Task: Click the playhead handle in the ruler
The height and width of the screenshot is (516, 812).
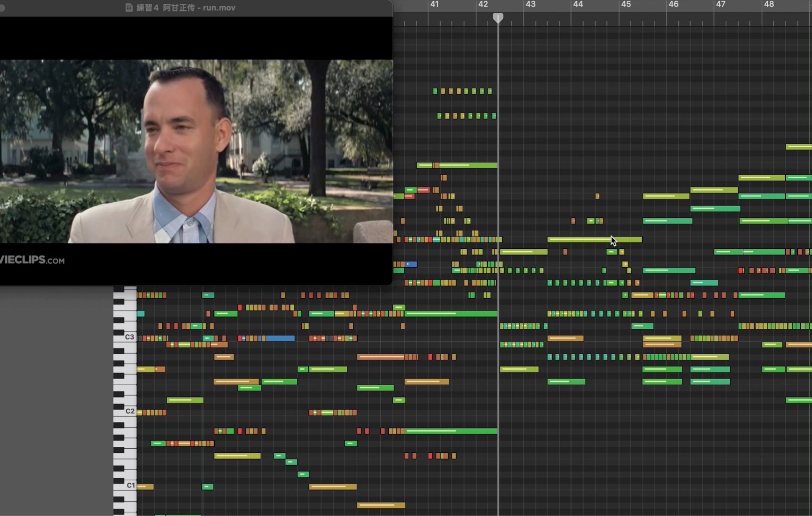Action: pyautogui.click(x=498, y=18)
